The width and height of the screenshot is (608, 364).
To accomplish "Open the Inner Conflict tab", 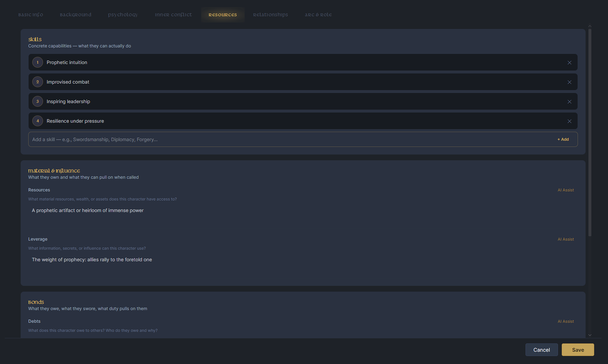I will pos(173,15).
